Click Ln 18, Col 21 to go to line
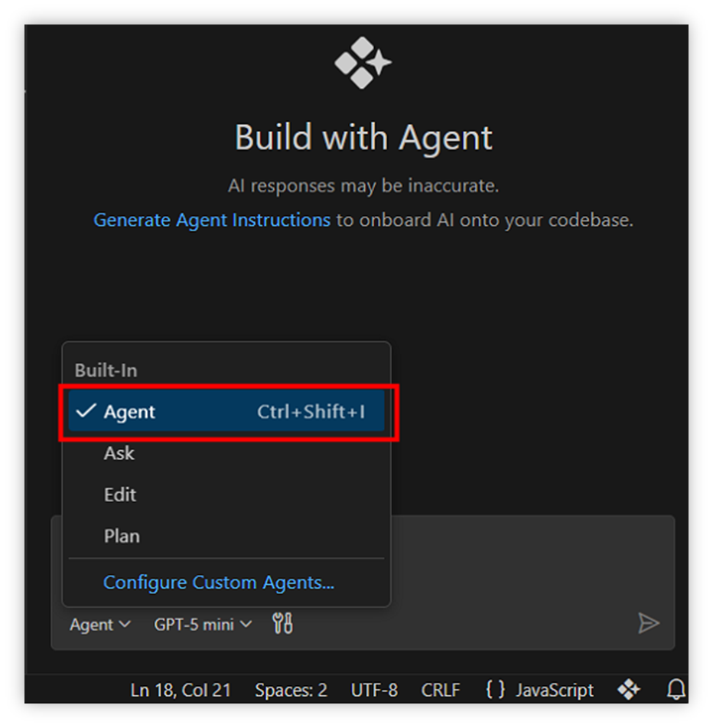The image size is (713, 728). pyautogui.click(x=181, y=690)
